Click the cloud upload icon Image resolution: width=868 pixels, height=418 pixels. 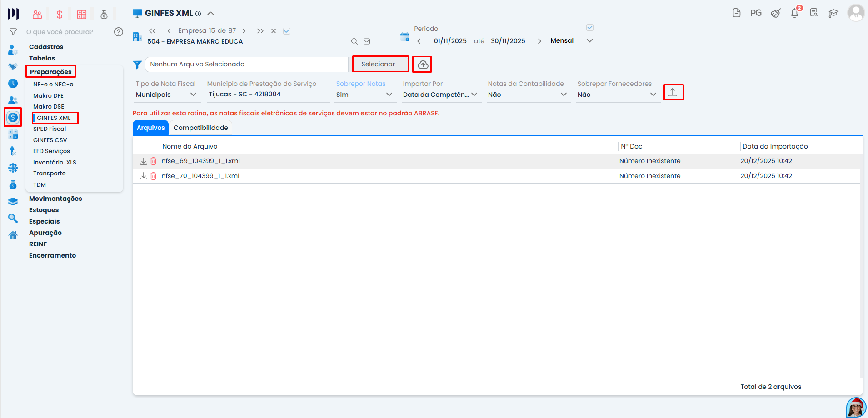(x=423, y=65)
